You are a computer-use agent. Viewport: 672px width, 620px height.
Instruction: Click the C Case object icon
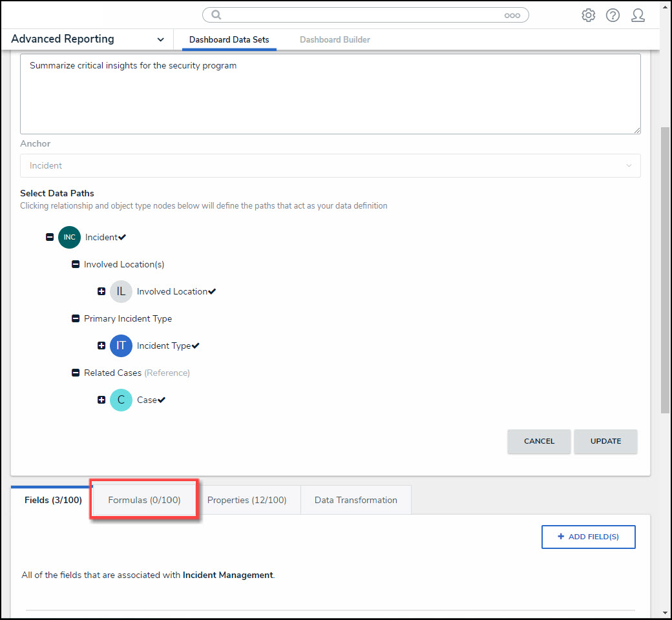(x=121, y=400)
